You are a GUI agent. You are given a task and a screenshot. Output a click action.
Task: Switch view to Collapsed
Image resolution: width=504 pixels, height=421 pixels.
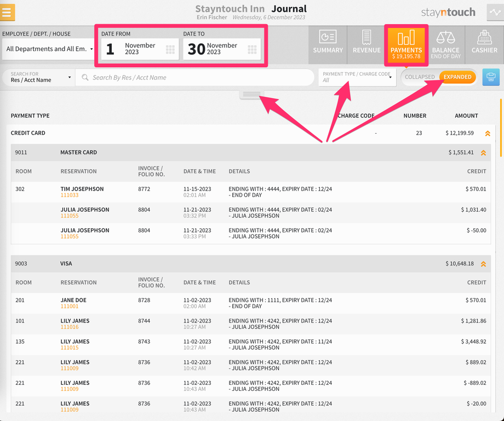[420, 77]
